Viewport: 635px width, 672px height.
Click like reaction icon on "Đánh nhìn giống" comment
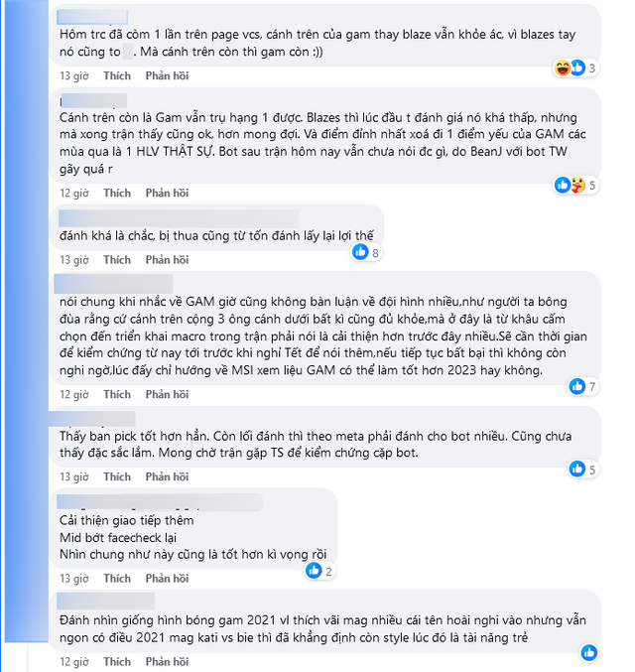click(x=589, y=652)
